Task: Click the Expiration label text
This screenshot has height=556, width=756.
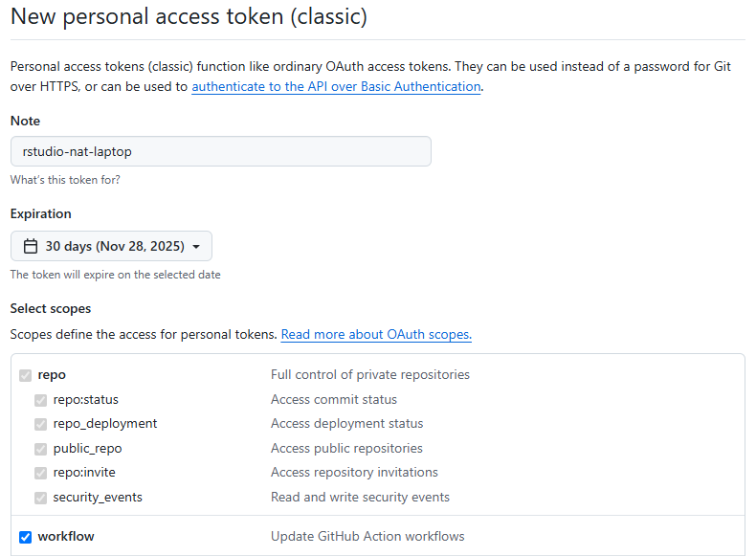Action: coord(41,213)
